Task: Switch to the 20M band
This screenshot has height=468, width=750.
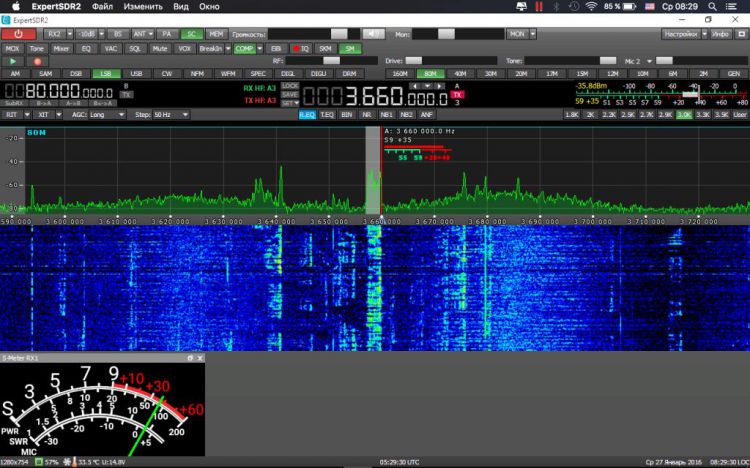Action: (521, 74)
